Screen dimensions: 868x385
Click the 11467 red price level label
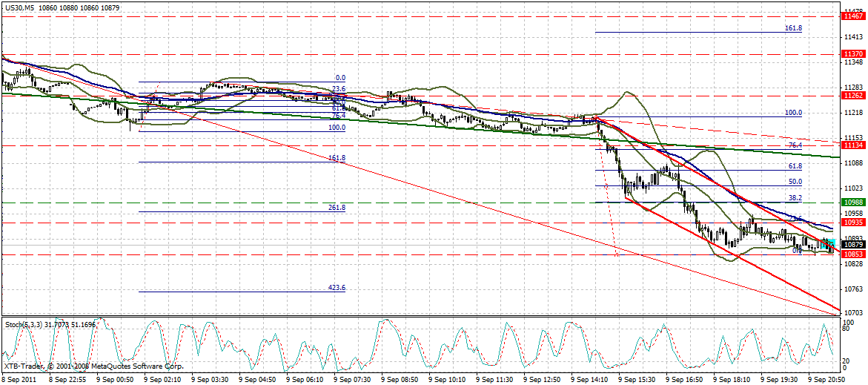point(852,16)
